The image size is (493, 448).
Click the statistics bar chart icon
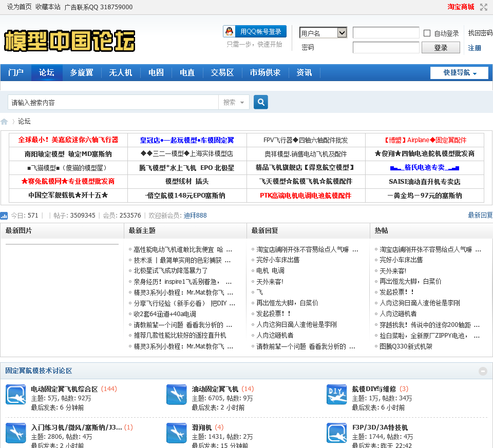tap(4, 216)
